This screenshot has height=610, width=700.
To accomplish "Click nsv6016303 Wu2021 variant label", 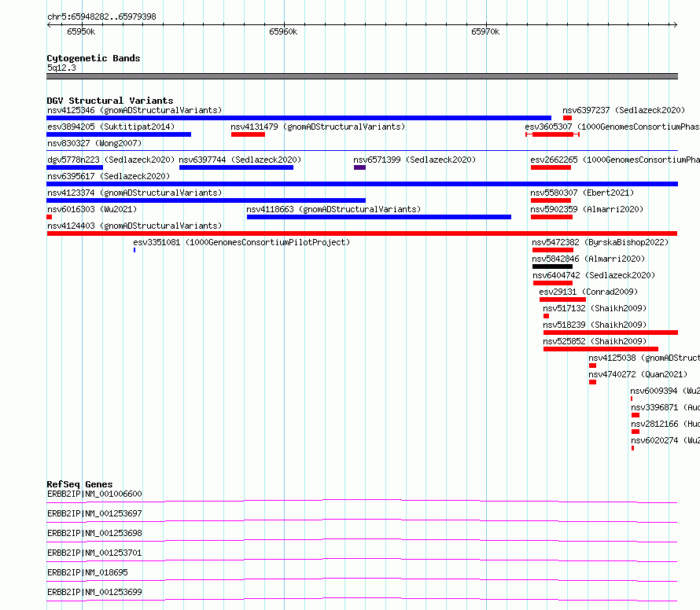I will point(92,209).
